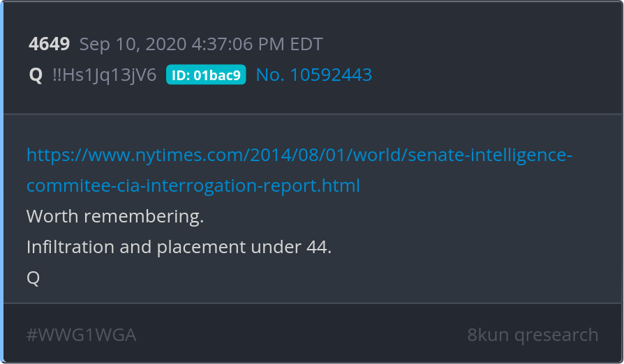Click the "Infiltration and placement under 44." text
The height and width of the screenshot is (364, 624).
179,247
